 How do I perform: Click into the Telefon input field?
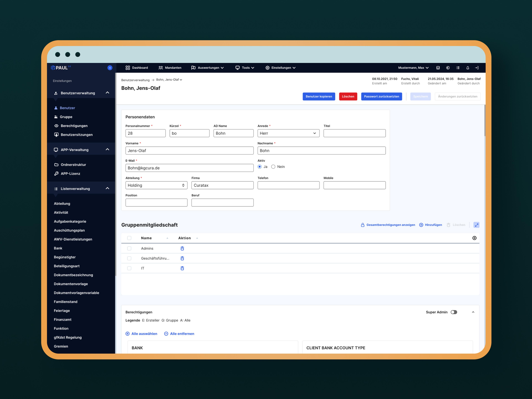(288, 185)
